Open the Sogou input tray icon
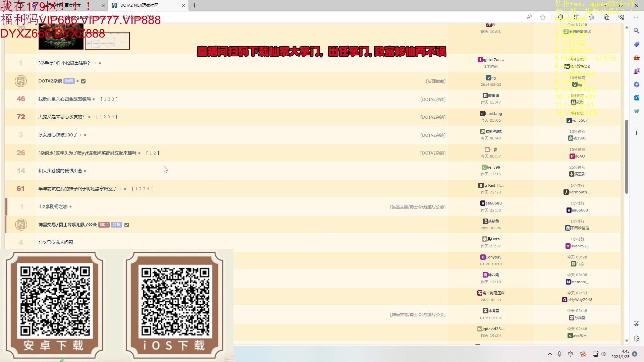 point(583,354)
